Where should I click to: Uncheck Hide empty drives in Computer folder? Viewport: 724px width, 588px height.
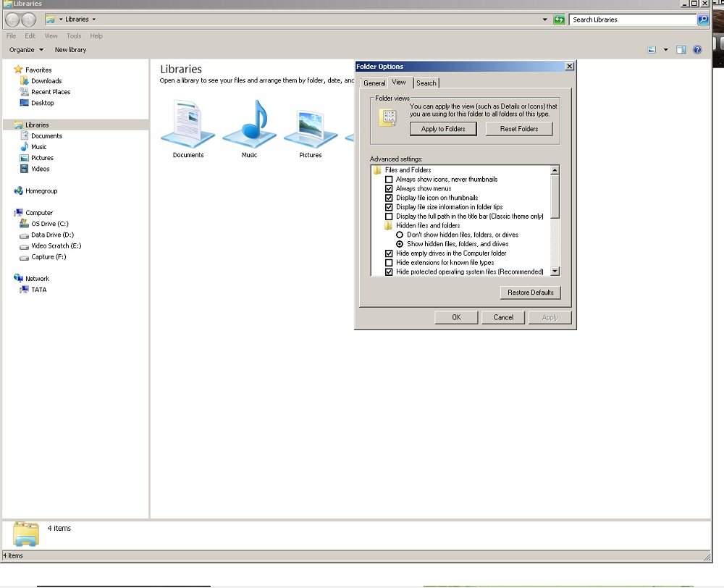389,253
